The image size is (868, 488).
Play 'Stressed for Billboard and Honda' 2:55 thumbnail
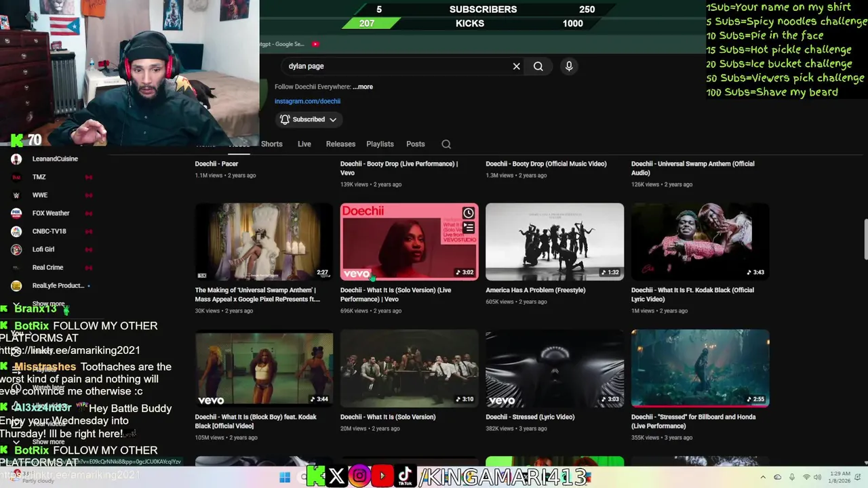tap(700, 368)
